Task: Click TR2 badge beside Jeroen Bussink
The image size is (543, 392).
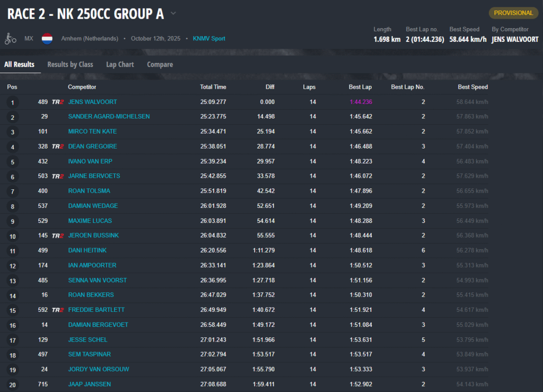Action: tap(58, 236)
